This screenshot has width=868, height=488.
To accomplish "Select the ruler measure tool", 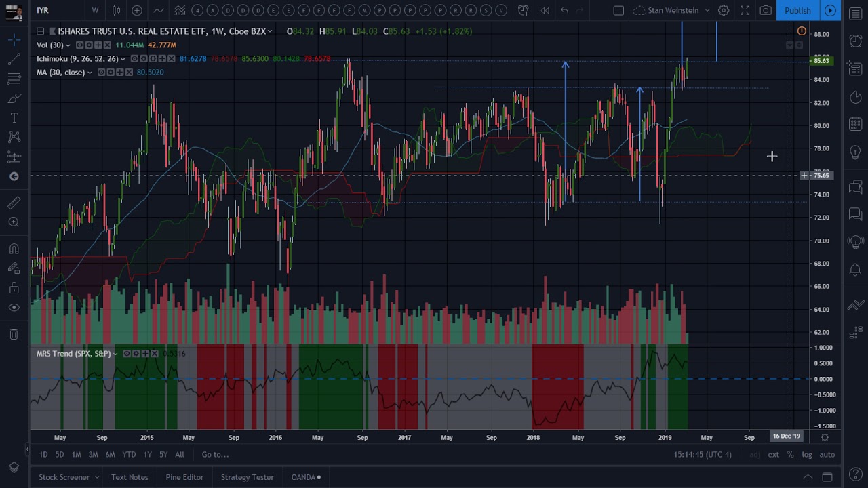I will (x=14, y=203).
